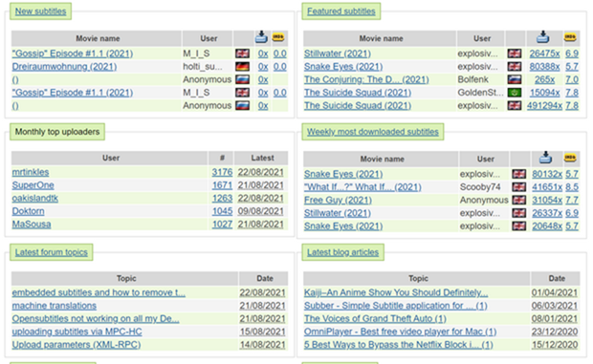Viewport: 593px width, 364px height.
Task: Click the 491294x download count link
Action: pos(544,106)
